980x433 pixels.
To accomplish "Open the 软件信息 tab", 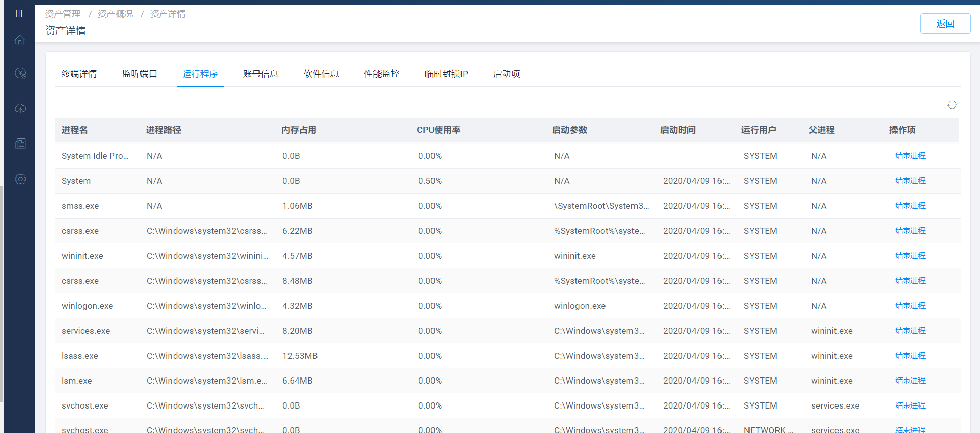I will tap(322, 74).
